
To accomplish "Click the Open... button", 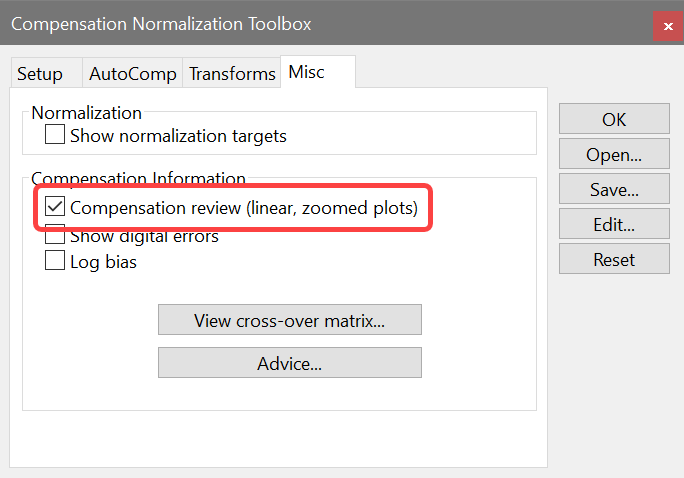I will [614, 155].
